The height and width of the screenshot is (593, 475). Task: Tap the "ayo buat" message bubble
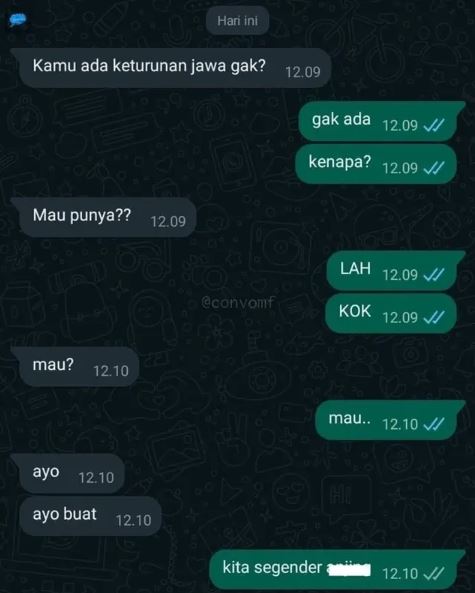[90, 516]
